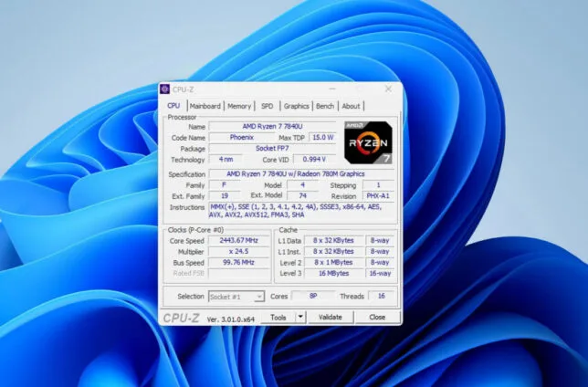Image resolution: width=588 pixels, height=387 pixels.
Task: Click the Revision value PHX-A1
Action: pos(378,195)
